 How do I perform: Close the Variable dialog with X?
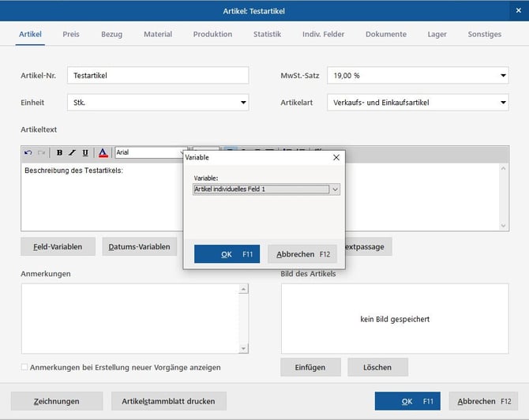pyautogui.click(x=336, y=157)
